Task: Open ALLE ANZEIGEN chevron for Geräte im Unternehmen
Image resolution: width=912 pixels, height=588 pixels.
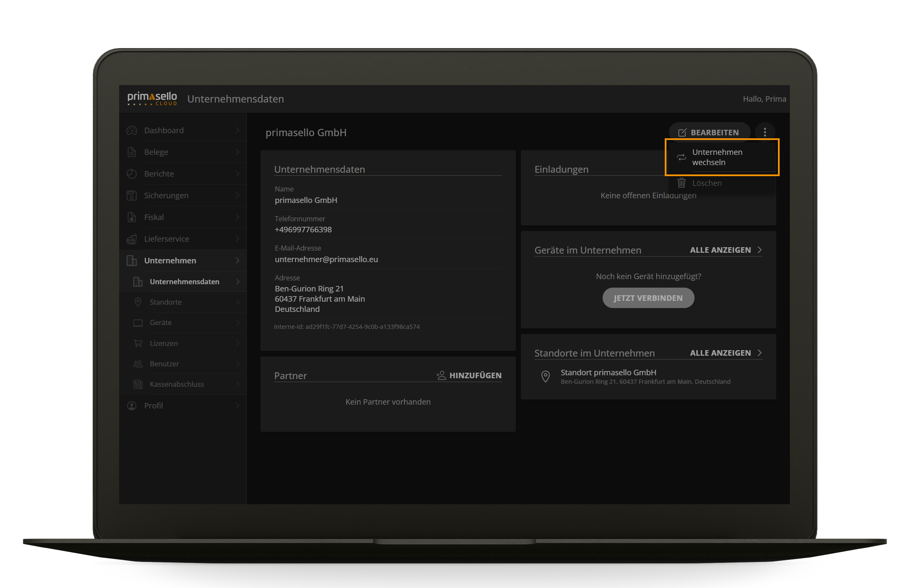Action: [x=760, y=250]
